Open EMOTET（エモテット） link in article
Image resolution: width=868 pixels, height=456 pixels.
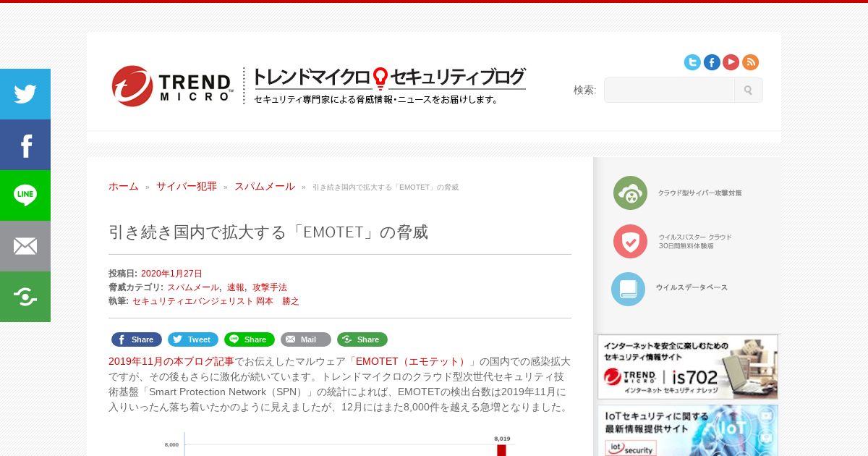click(x=412, y=361)
